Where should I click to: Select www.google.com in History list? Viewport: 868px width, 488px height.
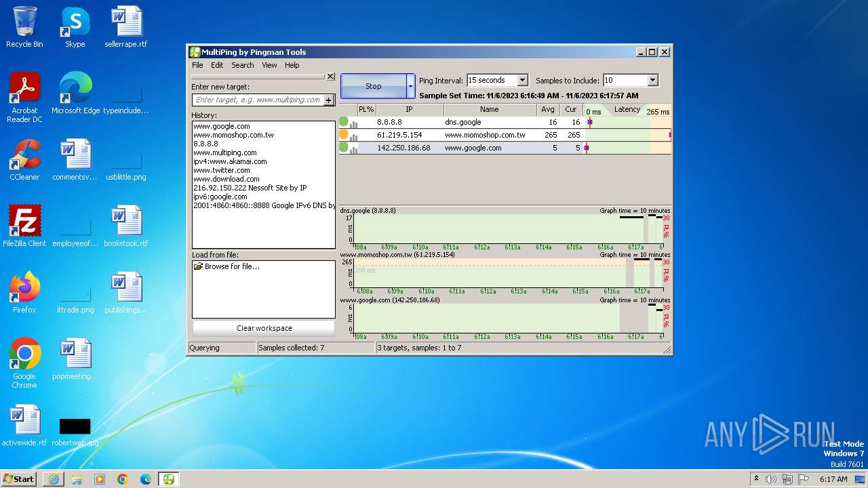(222, 126)
